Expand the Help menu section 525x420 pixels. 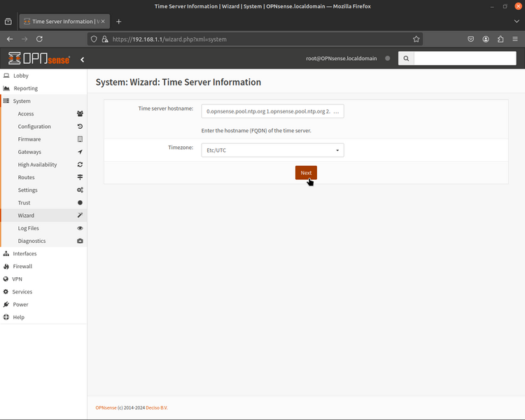click(x=43, y=317)
